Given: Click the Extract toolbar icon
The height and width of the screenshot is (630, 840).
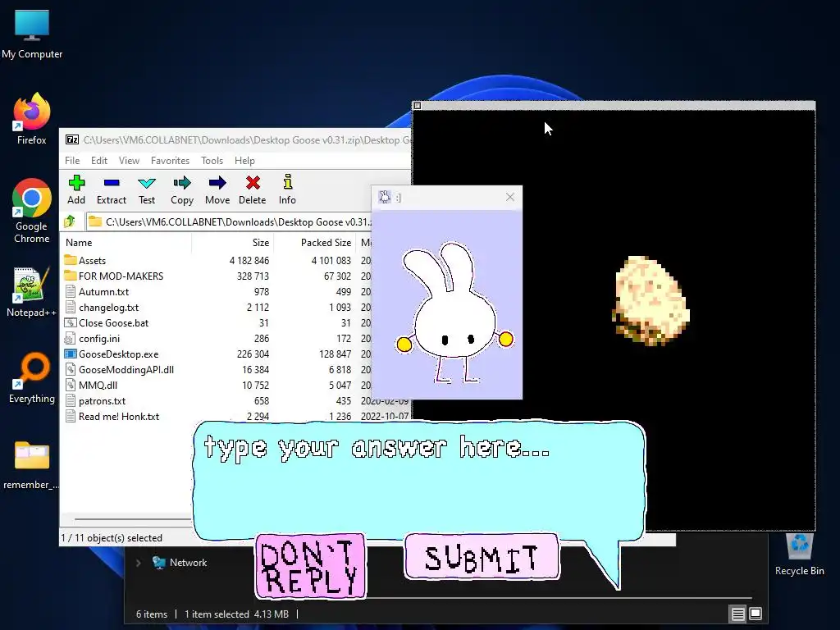Looking at the screenshot, I should pos(112,189).
